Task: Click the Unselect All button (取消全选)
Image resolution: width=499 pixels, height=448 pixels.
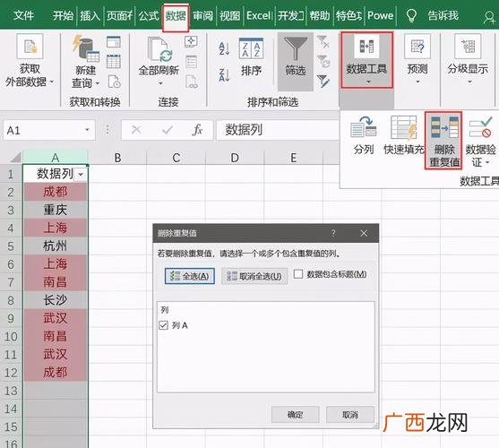Action: pos(254,276)
